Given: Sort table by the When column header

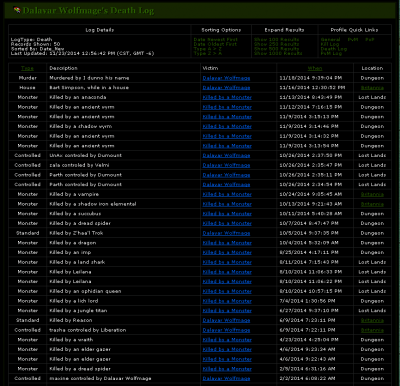Looking at the screenshot, I should 315,68.
